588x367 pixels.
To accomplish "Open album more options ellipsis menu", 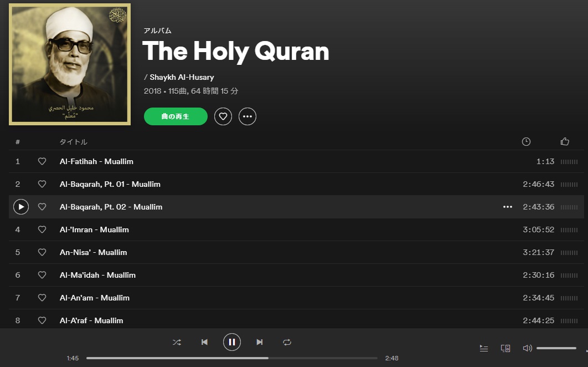I will (x=247, y=116).
